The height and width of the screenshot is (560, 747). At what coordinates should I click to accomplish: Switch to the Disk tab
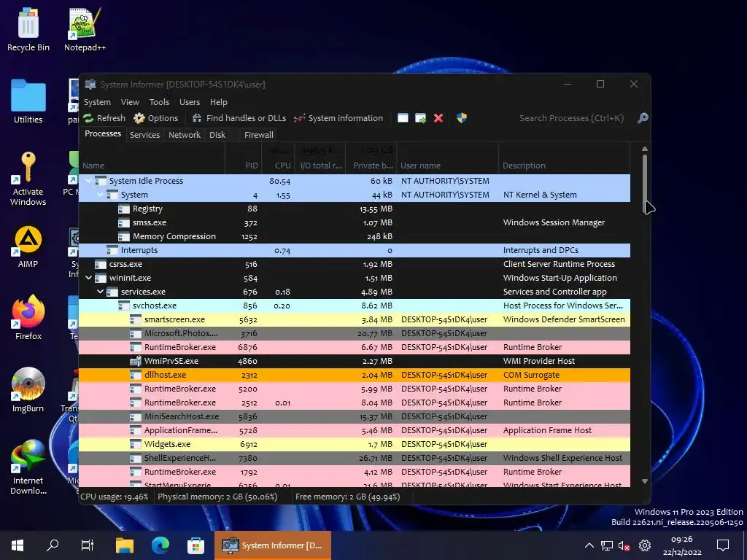click(217, 135)
